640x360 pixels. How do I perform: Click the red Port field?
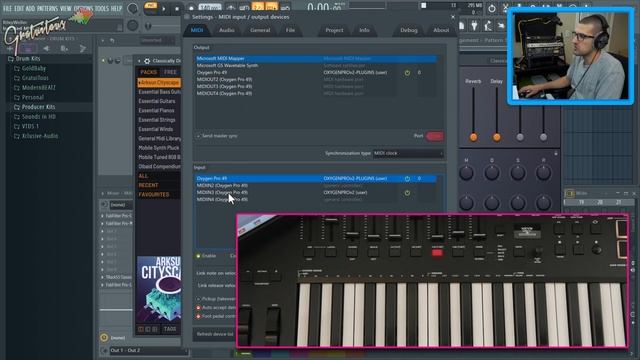click(435, 136)
